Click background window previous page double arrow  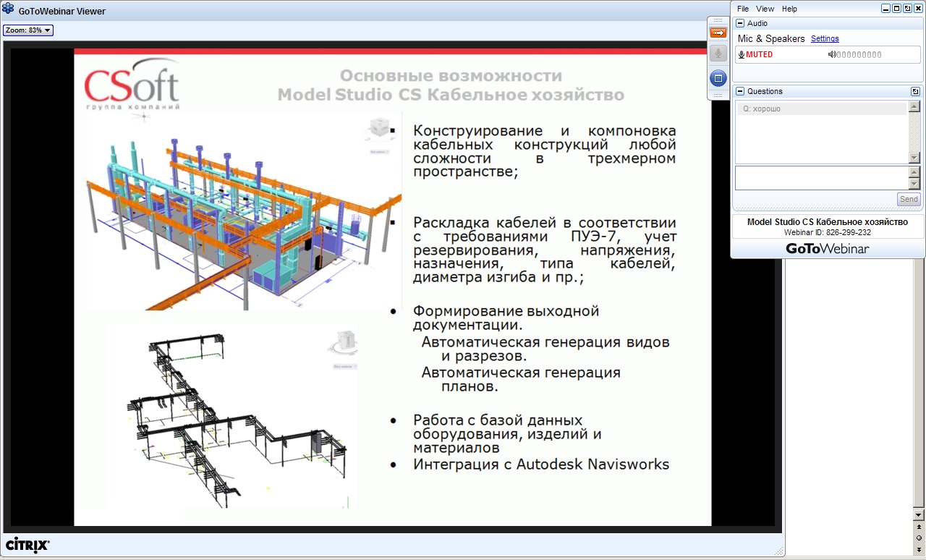pyautogui.click(x=919, y=527)
